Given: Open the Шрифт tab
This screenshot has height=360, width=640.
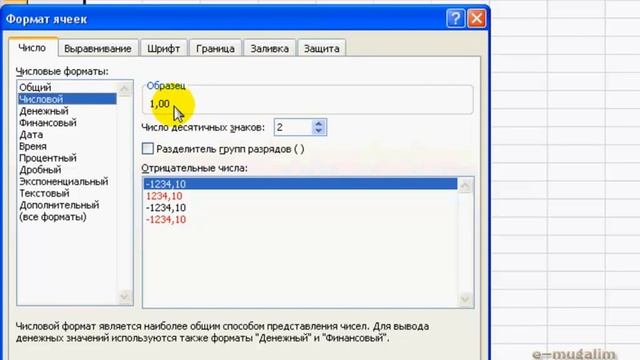Looking at the screenshot, I should [163, 49].
